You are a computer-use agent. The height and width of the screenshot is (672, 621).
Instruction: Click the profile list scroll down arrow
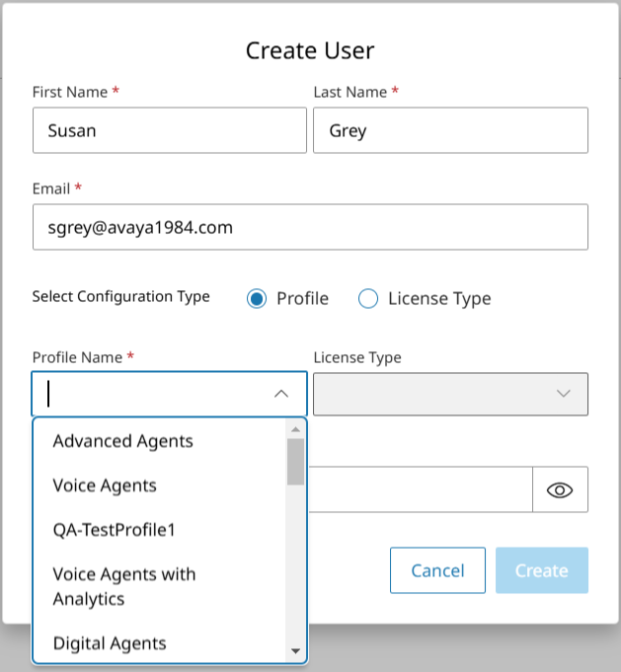[295, 651]
